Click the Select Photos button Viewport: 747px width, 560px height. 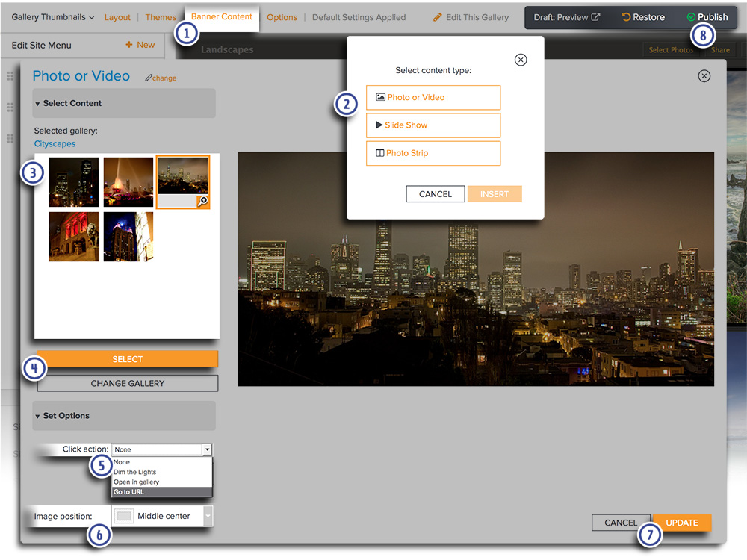point(671,49)
